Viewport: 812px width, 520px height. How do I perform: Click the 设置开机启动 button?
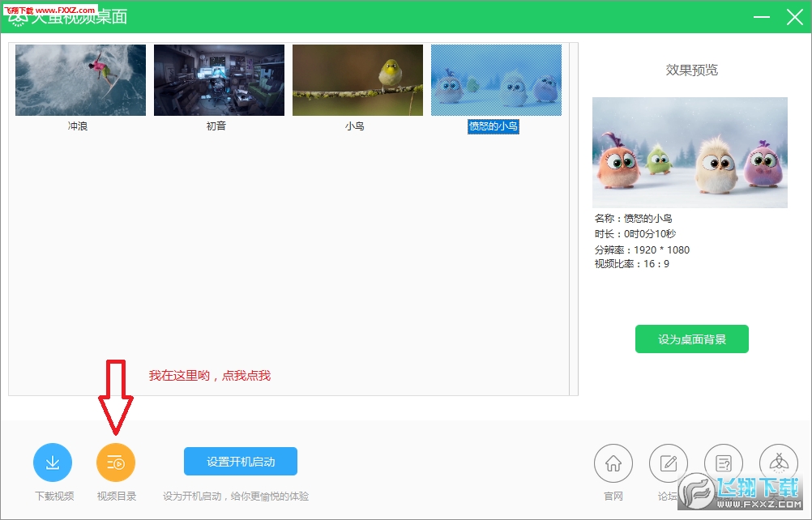(x=241, y=461)
